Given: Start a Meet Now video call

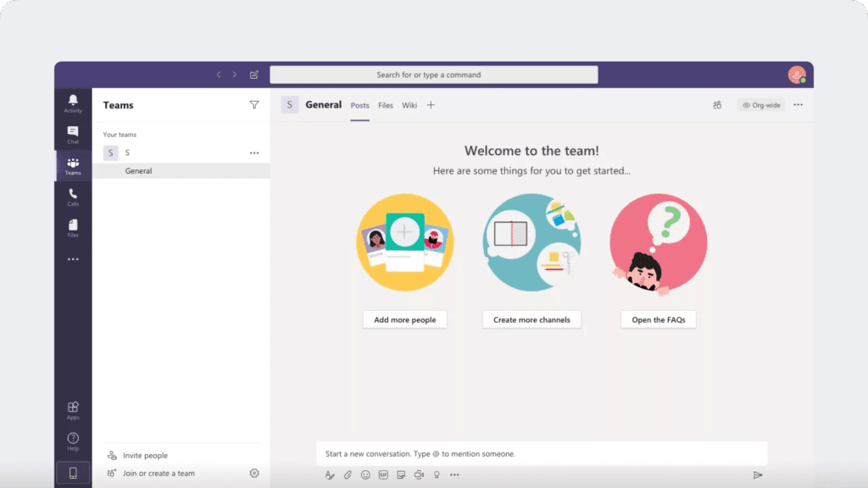Looking at the screenshot, I should 419,475.
